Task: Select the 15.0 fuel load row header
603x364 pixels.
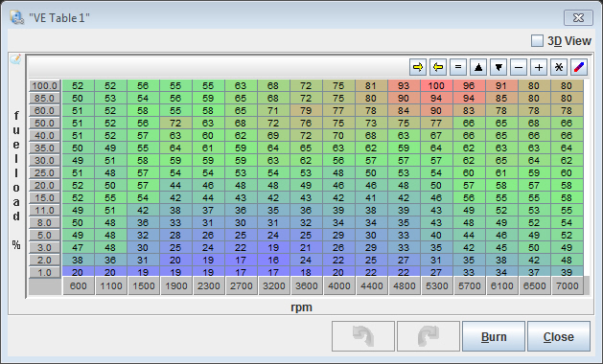Action: coord(45,197)
